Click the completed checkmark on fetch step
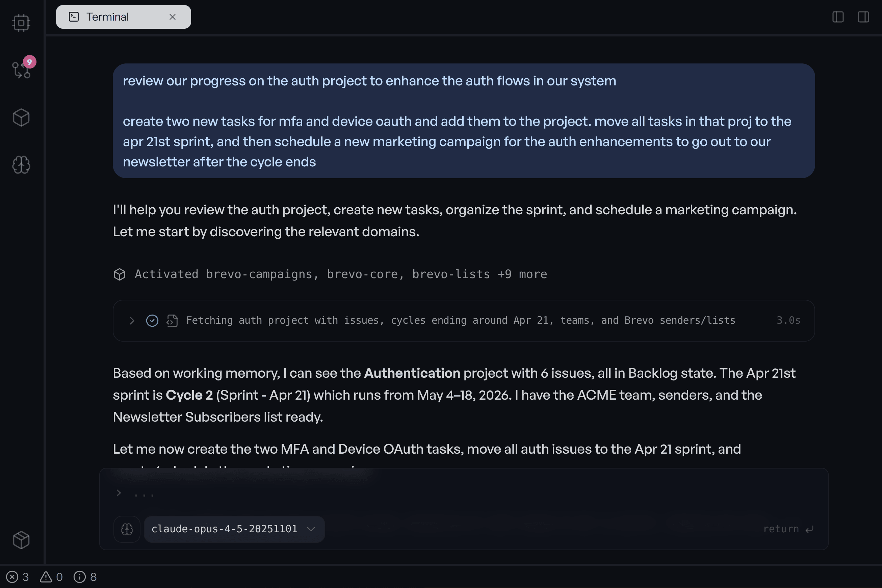This screenshot has width=882, height=588. [152, 321]
